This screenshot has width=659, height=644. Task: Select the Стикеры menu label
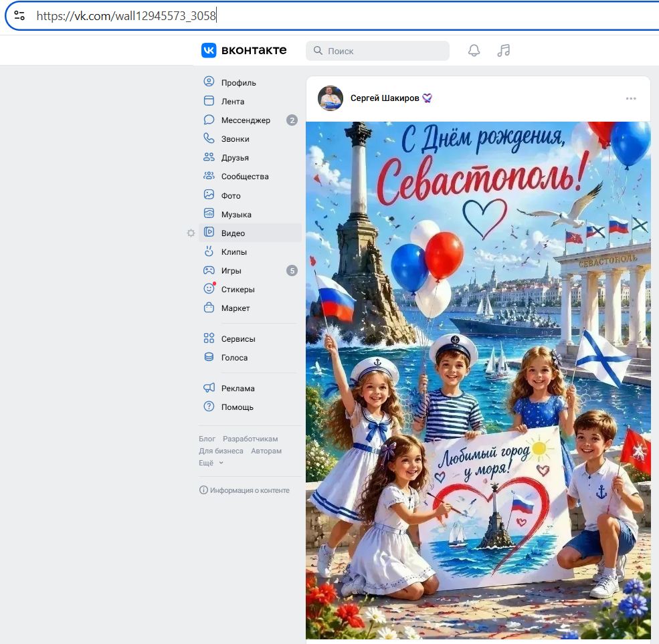coord(238,290)
